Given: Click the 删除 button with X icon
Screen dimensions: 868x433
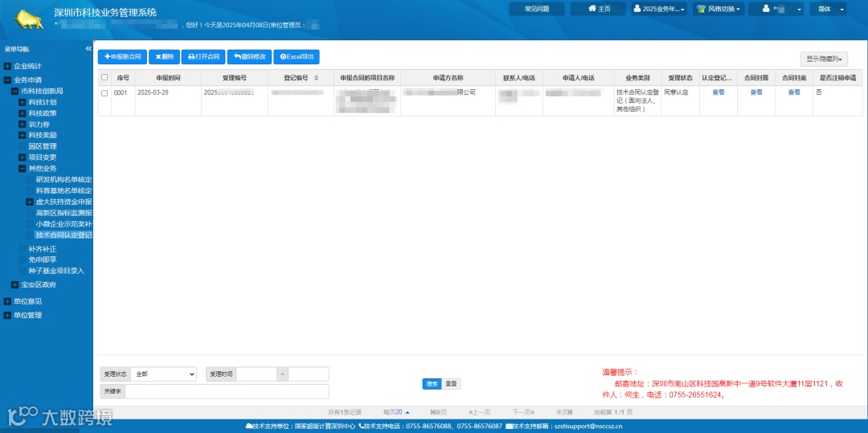Looking at the screenshot, I should [165, 56].
